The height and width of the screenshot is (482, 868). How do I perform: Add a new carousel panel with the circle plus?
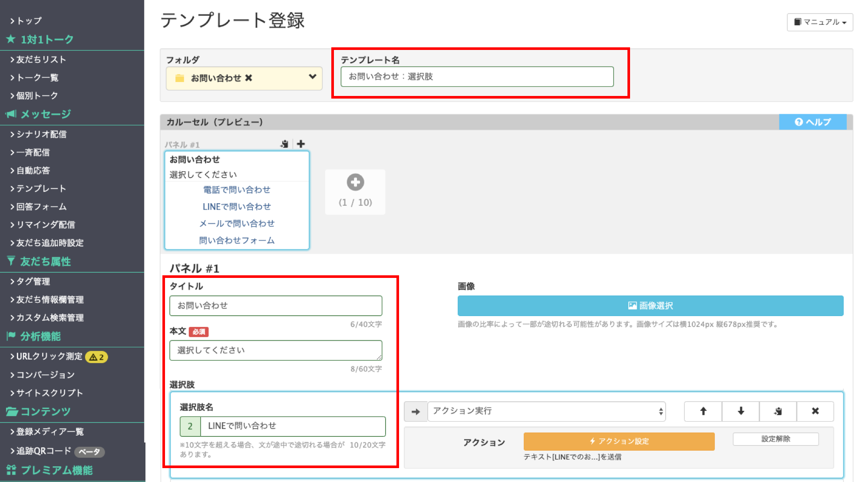pos(355,182)
